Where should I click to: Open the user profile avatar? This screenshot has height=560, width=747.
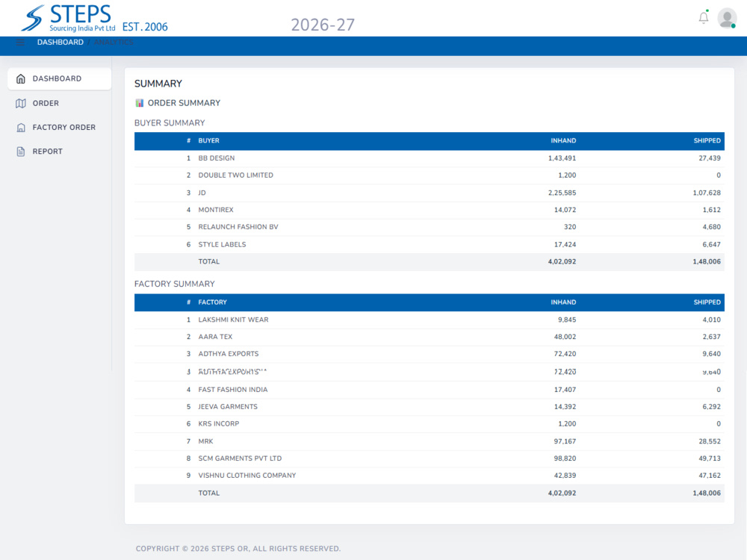727,19
